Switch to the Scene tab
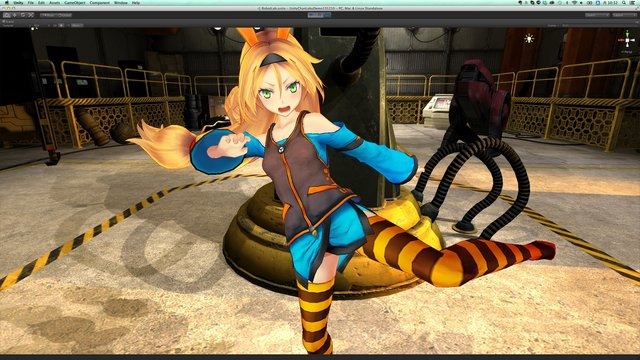Image resolution: width=640 pixels, height=360 pixels. point(9,21)
